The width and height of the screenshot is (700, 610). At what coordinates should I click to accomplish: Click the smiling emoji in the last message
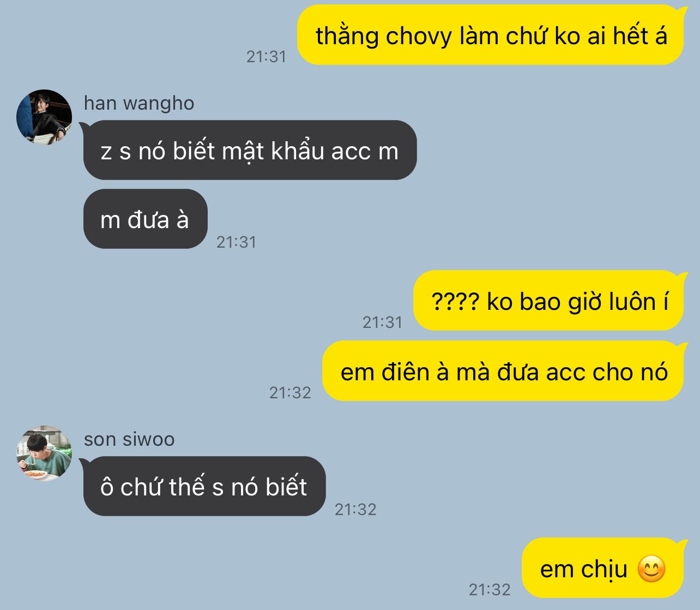651,569
